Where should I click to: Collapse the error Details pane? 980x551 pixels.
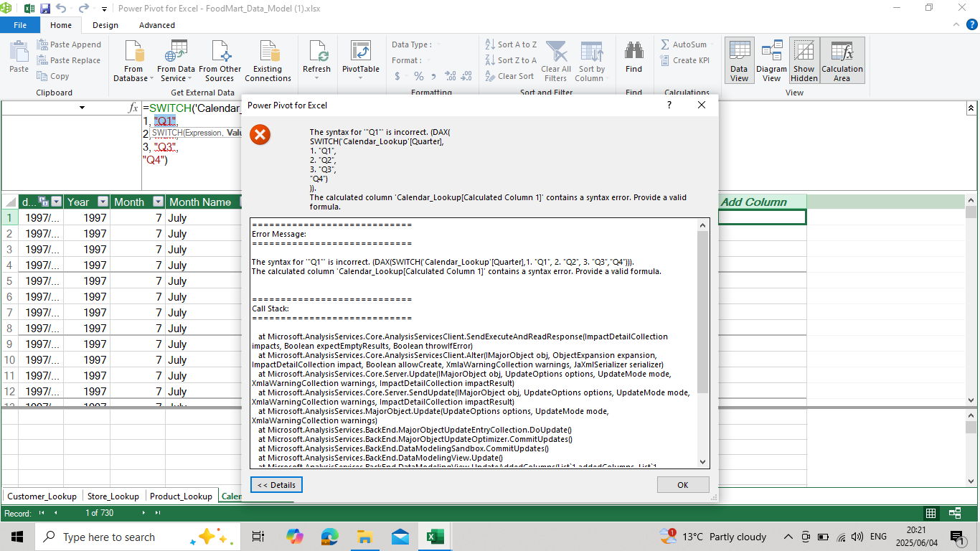276,484
